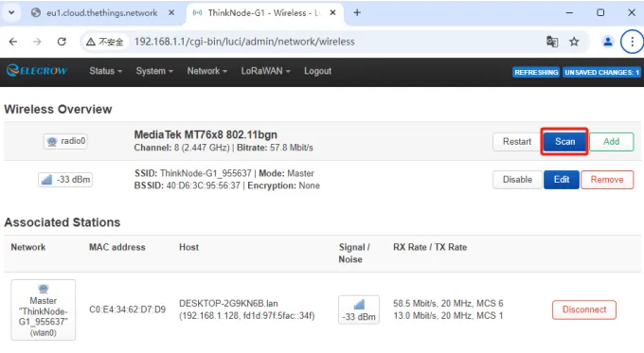Click the -33 dBm signal badge
Image resolution: width=644 pixels, height=353 pixels.
(65, 180)
